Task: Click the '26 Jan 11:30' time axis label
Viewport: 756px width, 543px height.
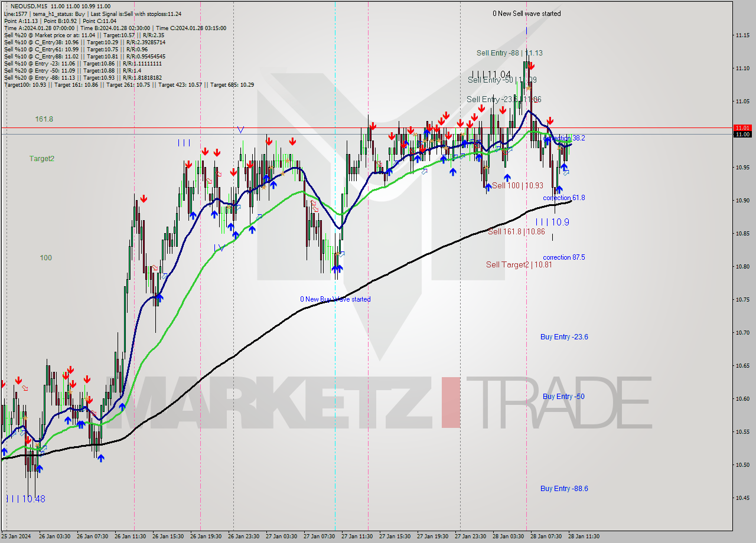Action: (x=131, y=537)
